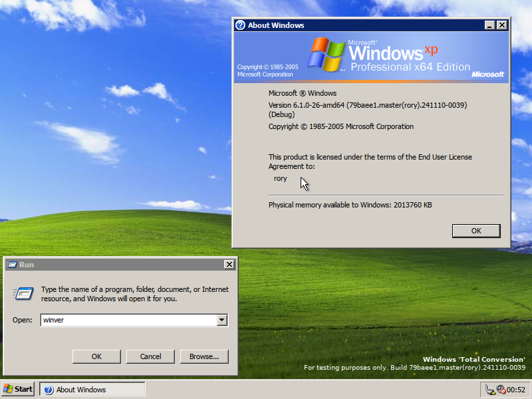Focus the Open text field containing winver
The height and width of the screenshot is (399, 532).
tap(128, 320)
